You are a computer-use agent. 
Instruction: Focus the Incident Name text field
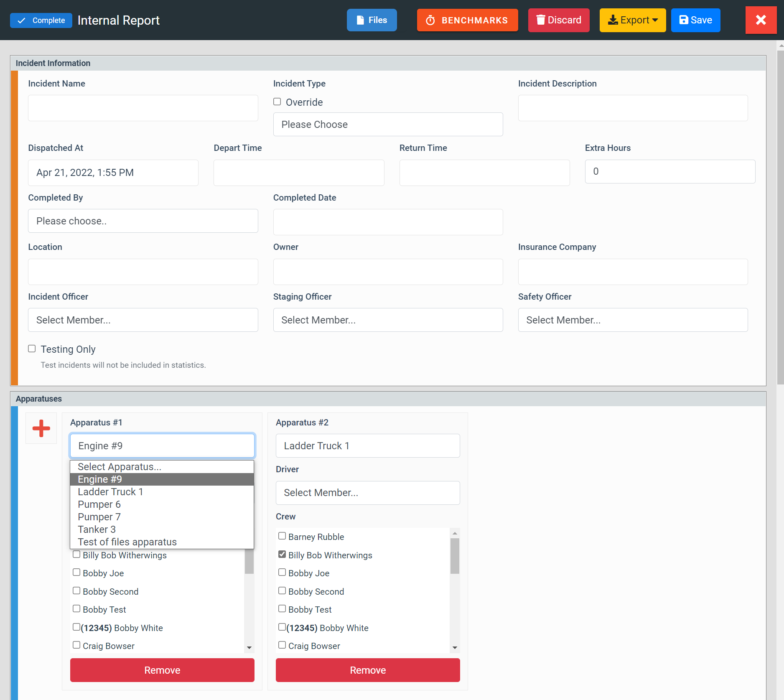[x=143, y=108]
